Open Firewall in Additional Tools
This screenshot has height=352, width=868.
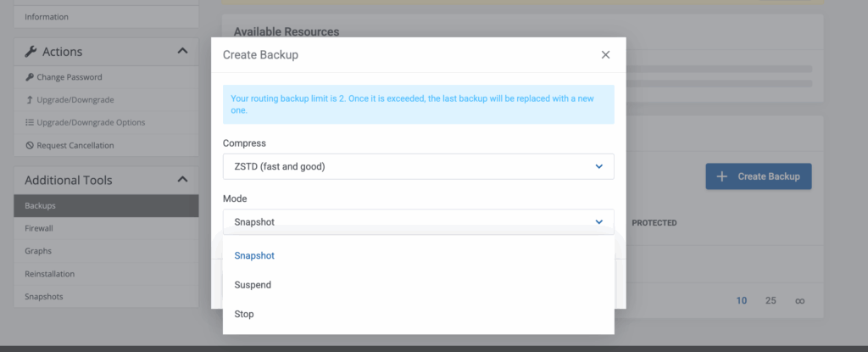coord(41,228)
